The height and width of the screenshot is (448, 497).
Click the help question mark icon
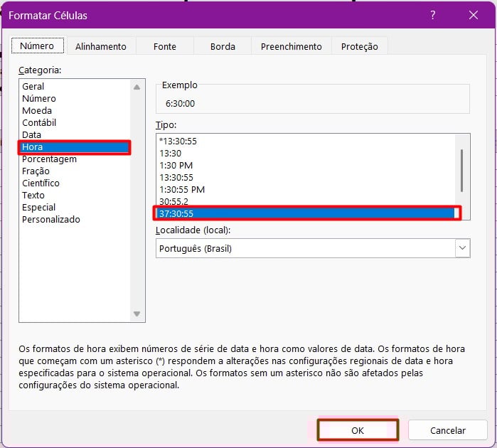(433, 15)
